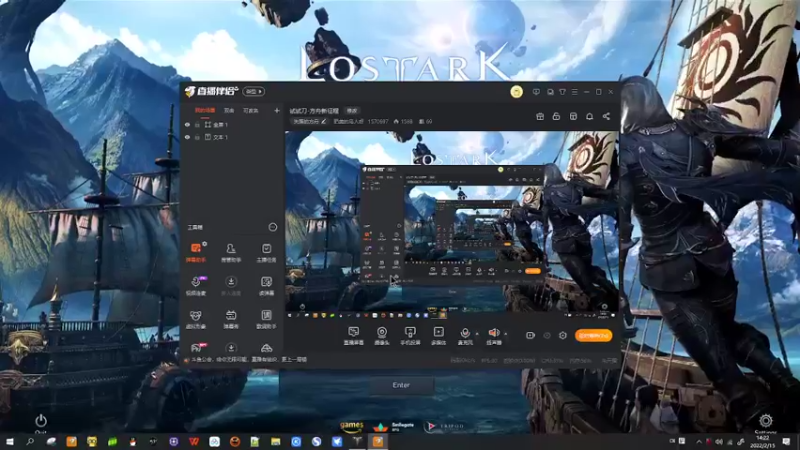Open the red WPS icon in taskbar
The height and width of the screenshot is (450, 800).
(x=194, y=441)
